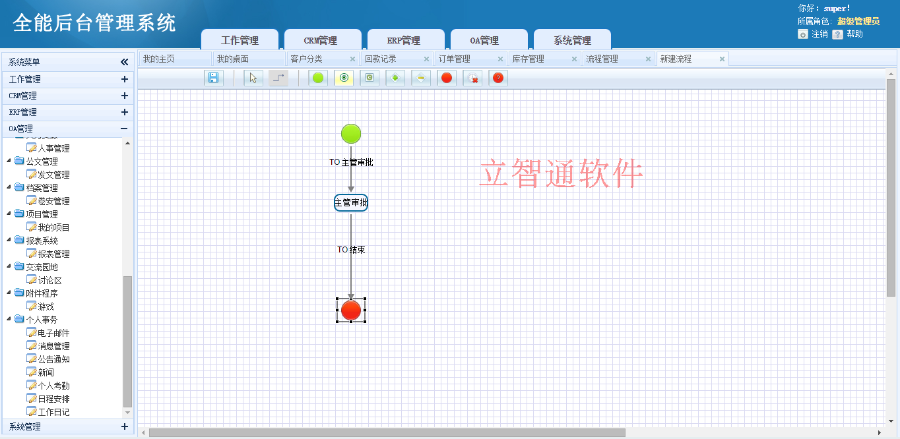This screenshot has height=439, width=900.
Task: Open the 我的主页 page tab
Action: (x=175, y=59)
